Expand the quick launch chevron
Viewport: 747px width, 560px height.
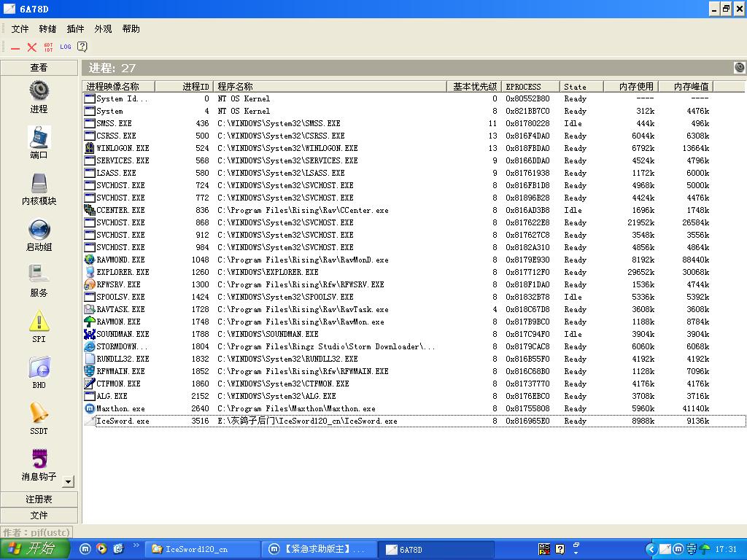click(x=136, y=545)
